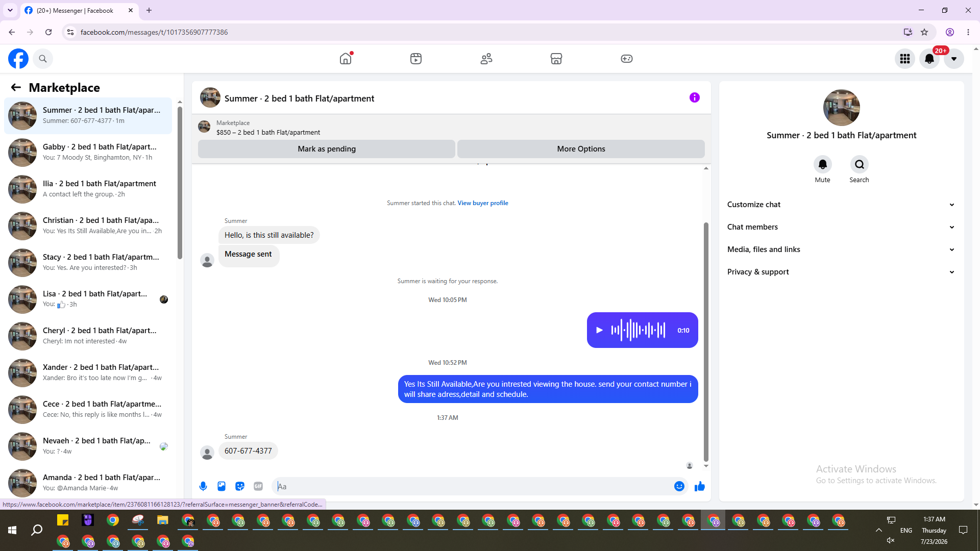Click the conversation list scrollbar

click(180, 183)
